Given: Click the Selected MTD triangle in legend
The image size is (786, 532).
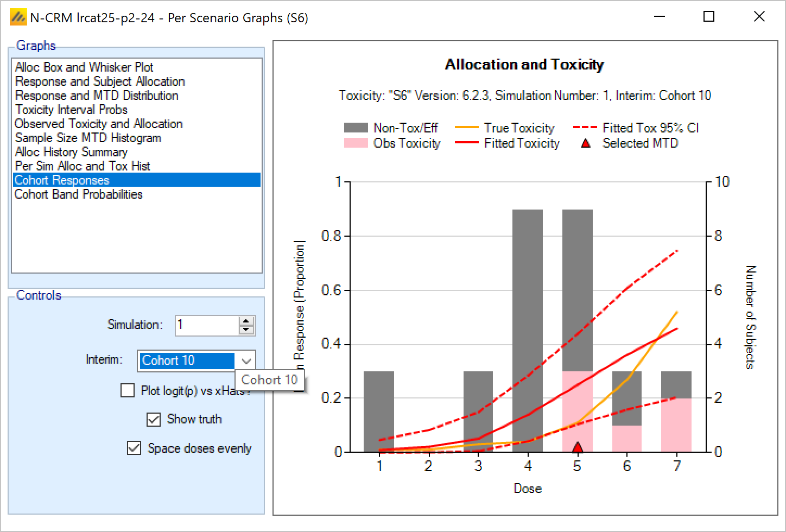Looking at the screenshot, I should pos(586,144).
